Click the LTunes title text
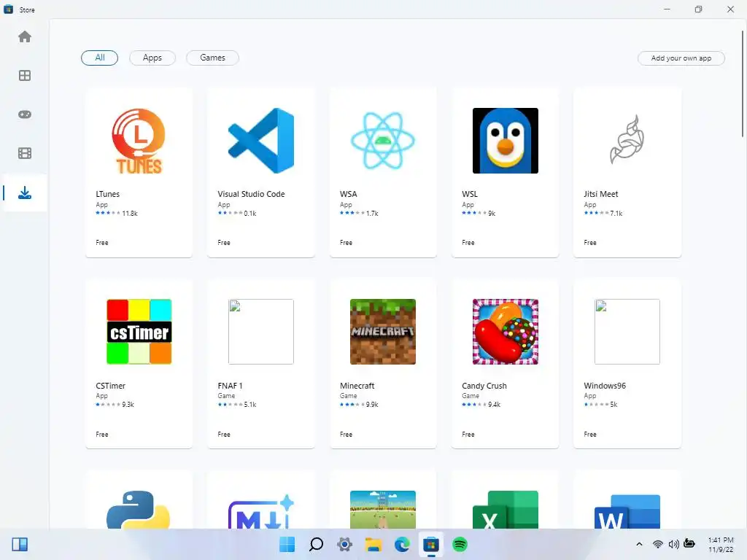Screen dimensions: 747x560 coord(108,194)
